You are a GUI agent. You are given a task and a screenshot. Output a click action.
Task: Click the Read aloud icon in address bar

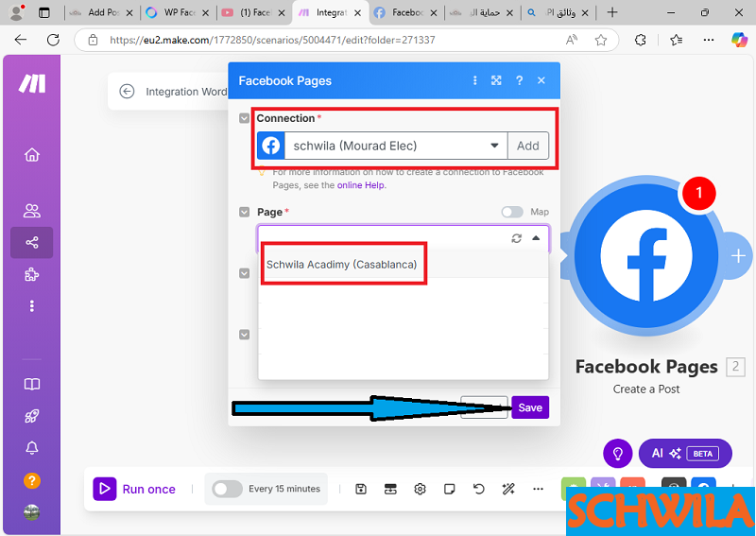coord(572,40)
